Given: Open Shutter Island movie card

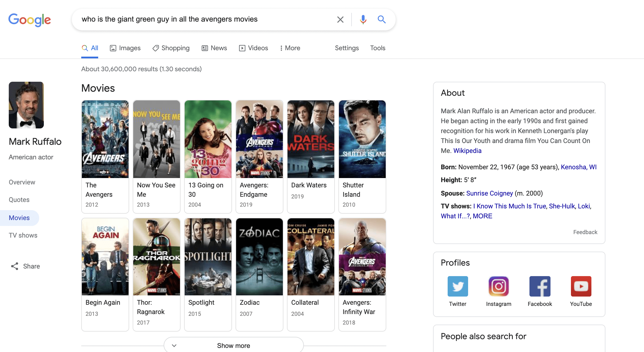Looking at the screenshot, I should pyautogui.click(x=362, y=157).
